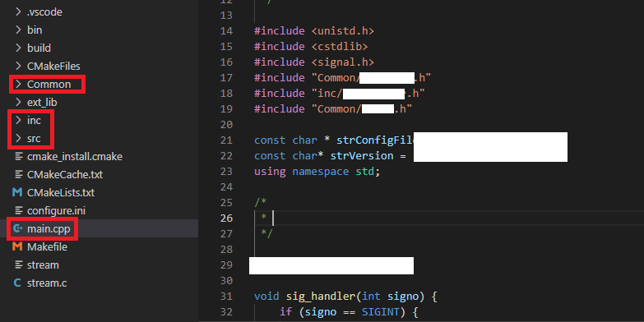
Task: Click 'SIGINT' constant in line 32
Action: point(380,312)
